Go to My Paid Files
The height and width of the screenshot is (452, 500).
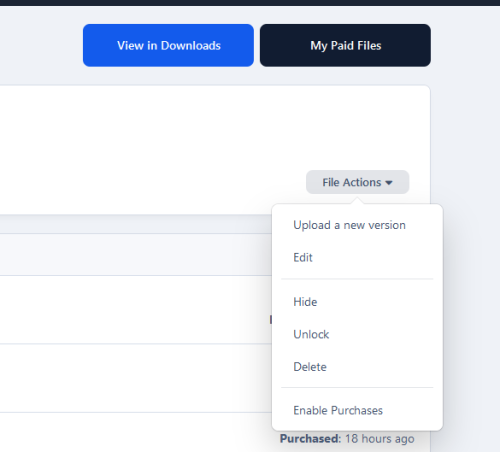[345, 45]
